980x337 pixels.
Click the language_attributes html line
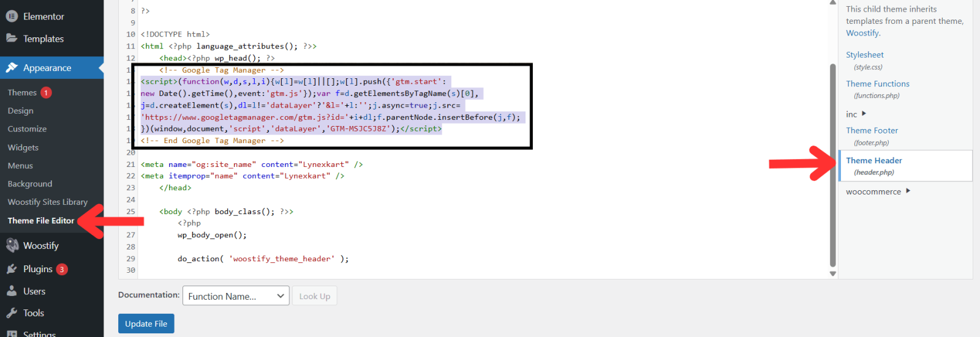(228, 46)
